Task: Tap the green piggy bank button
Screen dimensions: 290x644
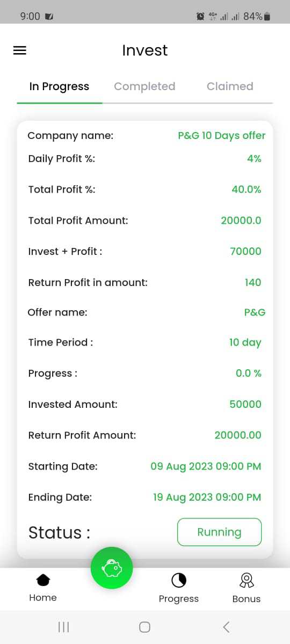Action: (112, 567)
